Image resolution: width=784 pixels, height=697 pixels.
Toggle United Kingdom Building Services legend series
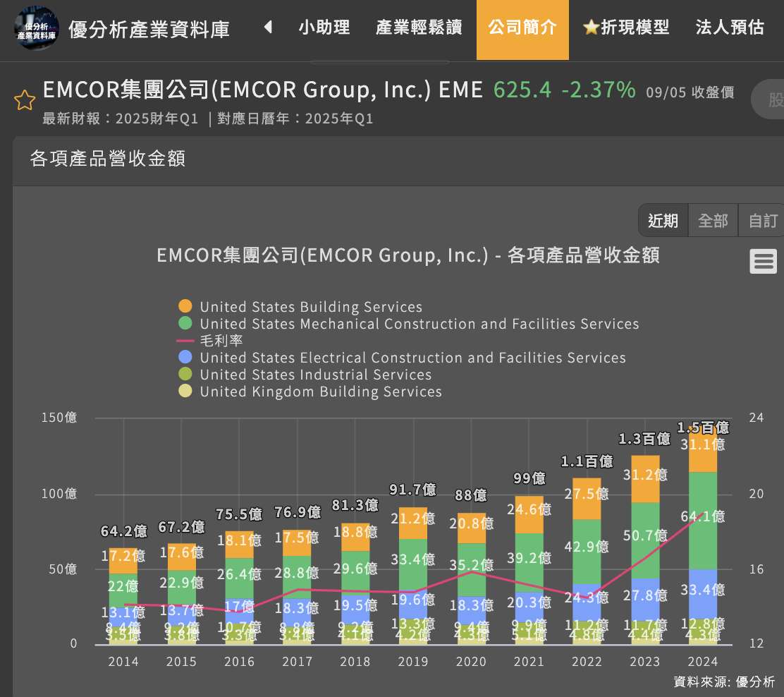[x=310, y=392]
